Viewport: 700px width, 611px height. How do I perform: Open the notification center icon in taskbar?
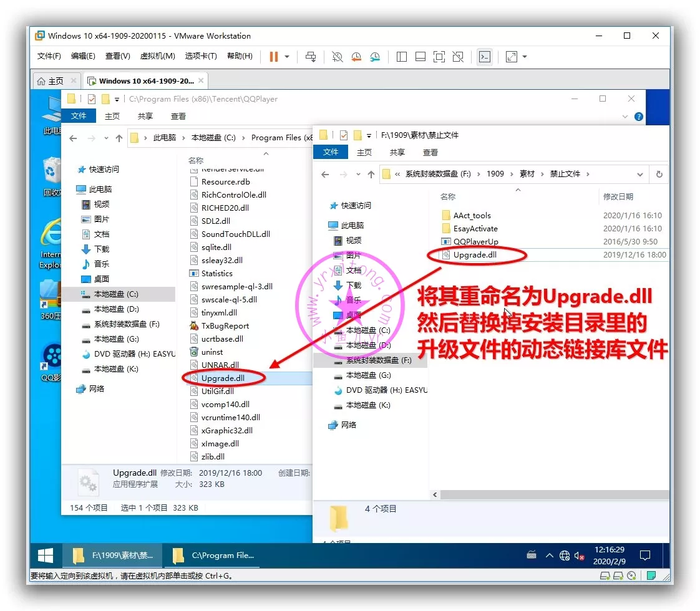click(x=645, y=555)
